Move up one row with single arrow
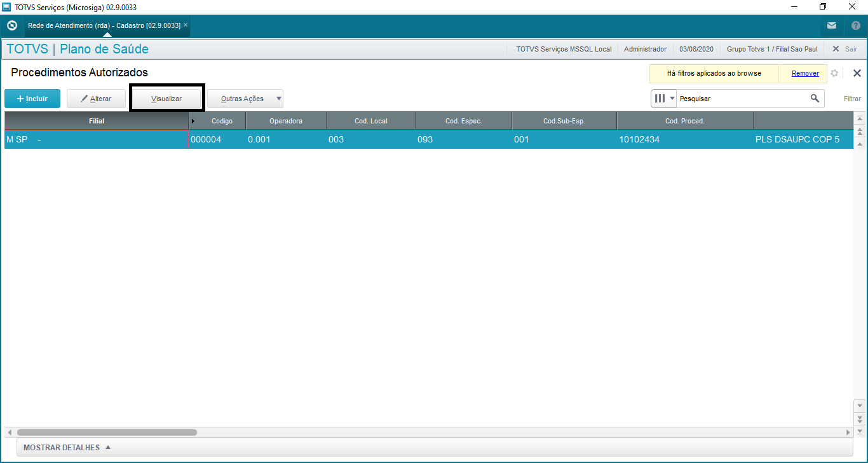 pyautogui.click(x=860, y=144)
